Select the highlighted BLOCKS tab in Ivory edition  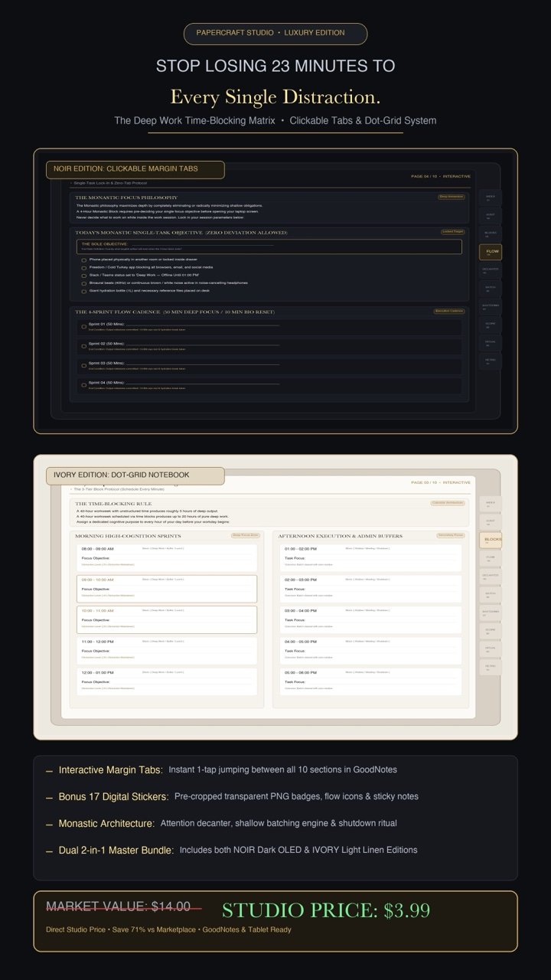(491, 540)
